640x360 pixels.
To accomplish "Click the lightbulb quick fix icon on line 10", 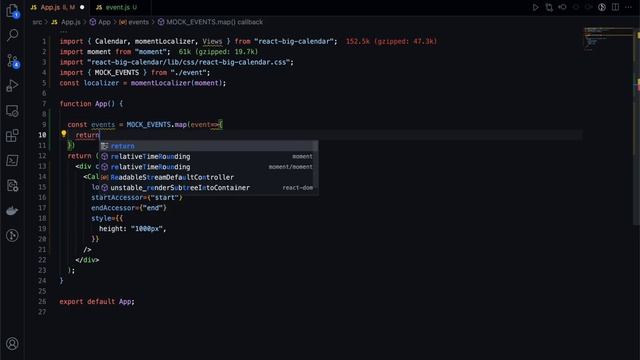I will [64, 133].
